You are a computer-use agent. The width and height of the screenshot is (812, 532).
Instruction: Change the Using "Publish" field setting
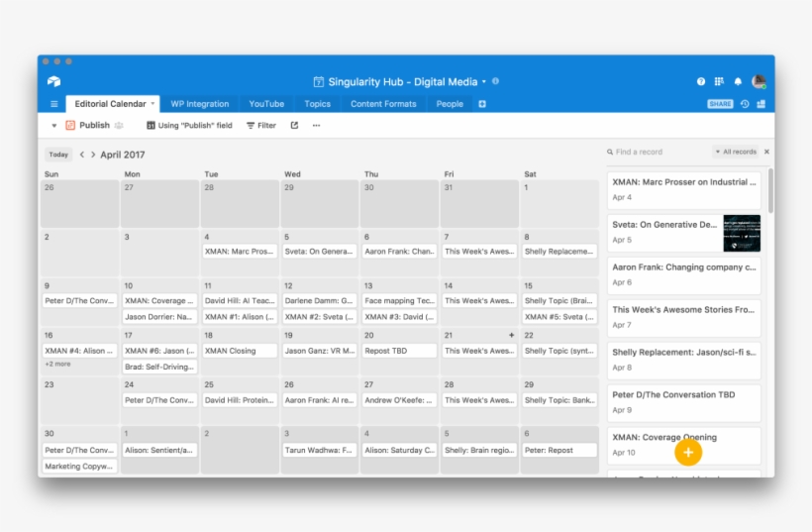[x=189, y=126]
